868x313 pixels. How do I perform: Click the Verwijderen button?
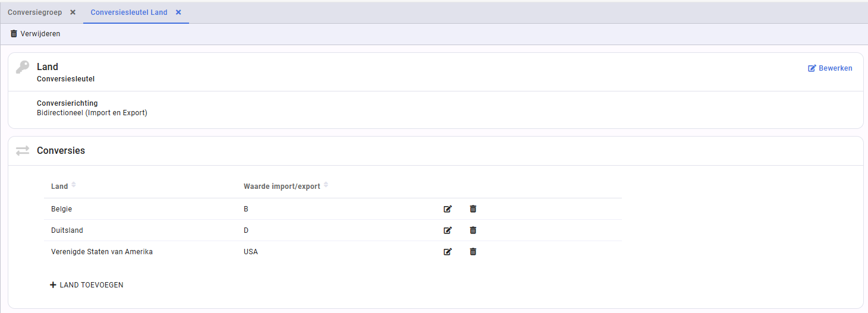pyautogui.click(x=35, y=34)
